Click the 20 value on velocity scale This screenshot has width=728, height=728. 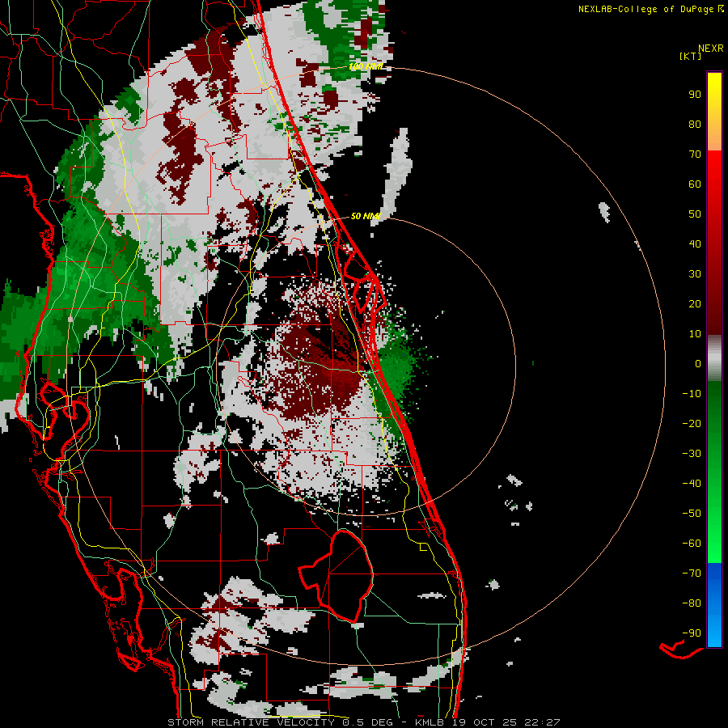tap(695, 303)
